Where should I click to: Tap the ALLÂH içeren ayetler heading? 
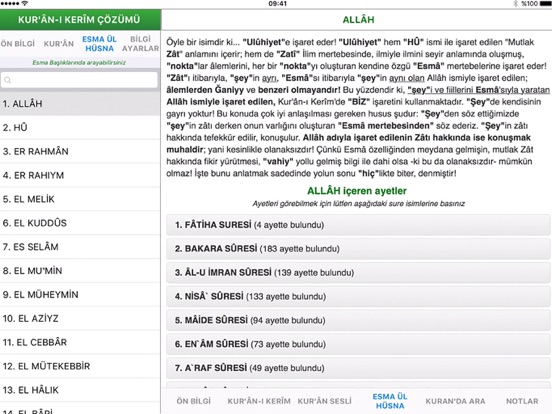pos(357,191)
